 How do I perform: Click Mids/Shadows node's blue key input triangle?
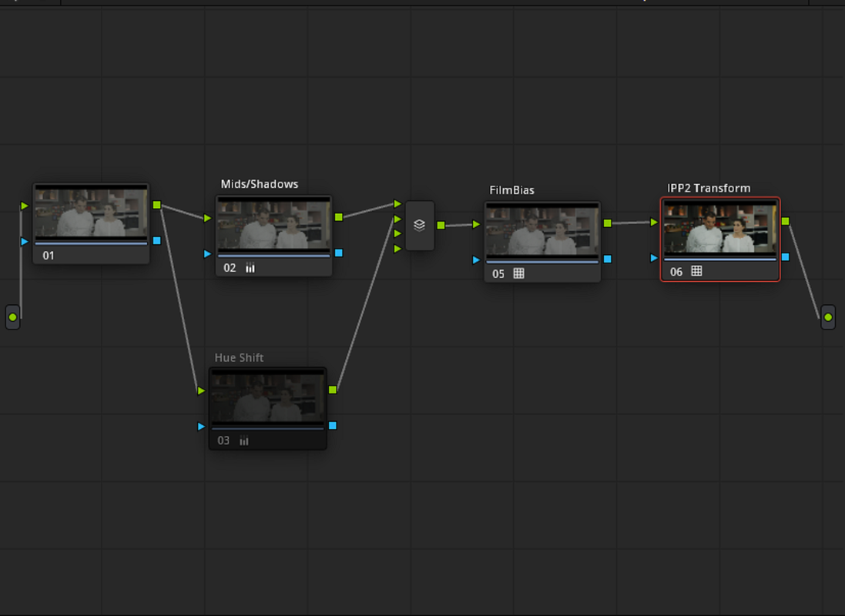(207, 254)
